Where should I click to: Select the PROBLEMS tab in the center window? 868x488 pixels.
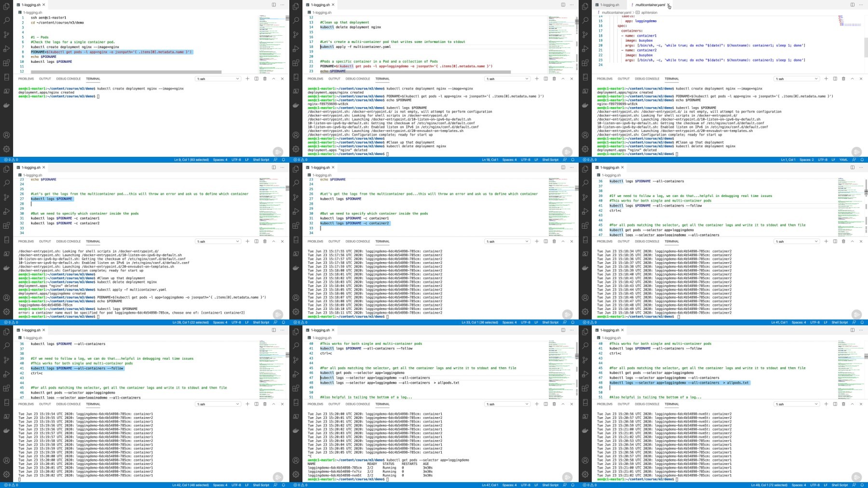point(315,241)
